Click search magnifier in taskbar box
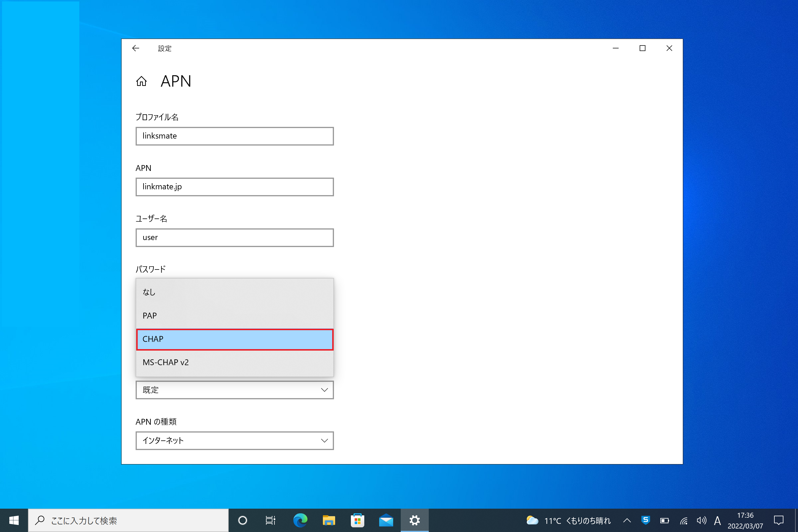Image resolution: width=798 pixels, height=532 pixels. click(x=40, y=520)
